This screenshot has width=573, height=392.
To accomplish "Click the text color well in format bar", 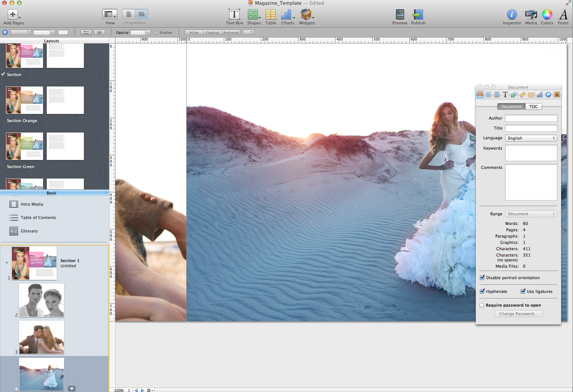I will click(x=63, y=33).
